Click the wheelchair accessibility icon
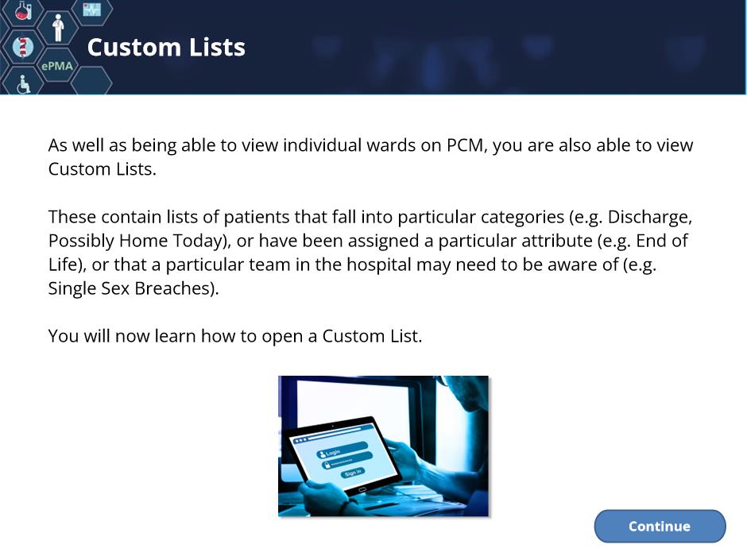Viewport: 747px width, 560px height. [x=23, y=84]
